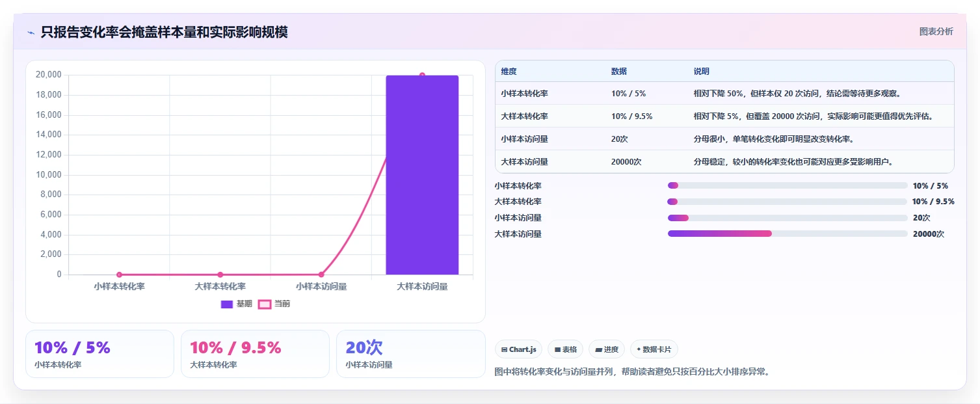Viewport: 980px width, 404px height.
Task: Click the 10,000 y-axis label
Action: point(49,175)
